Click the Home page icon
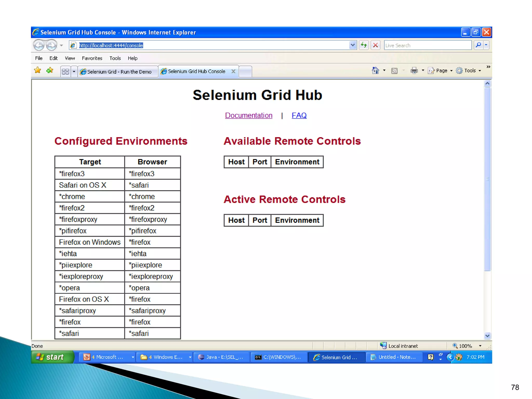532x399 pixels. coord(375,70)
